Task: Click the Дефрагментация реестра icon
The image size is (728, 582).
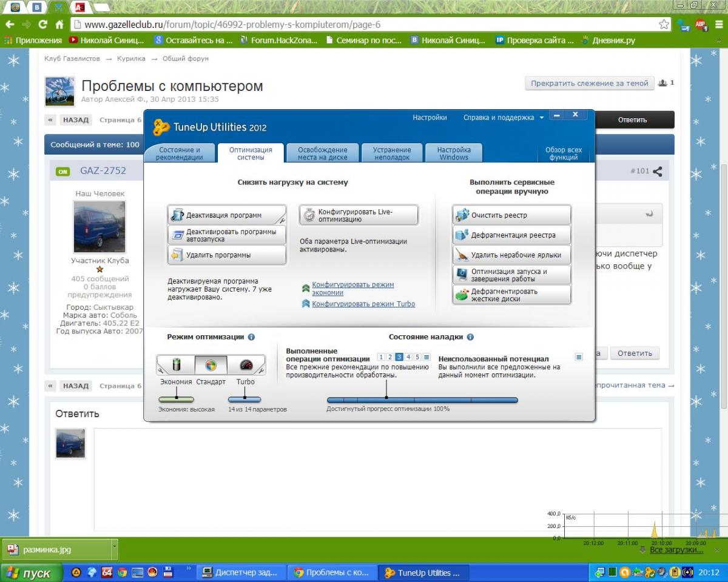Action: pos(462,235)
